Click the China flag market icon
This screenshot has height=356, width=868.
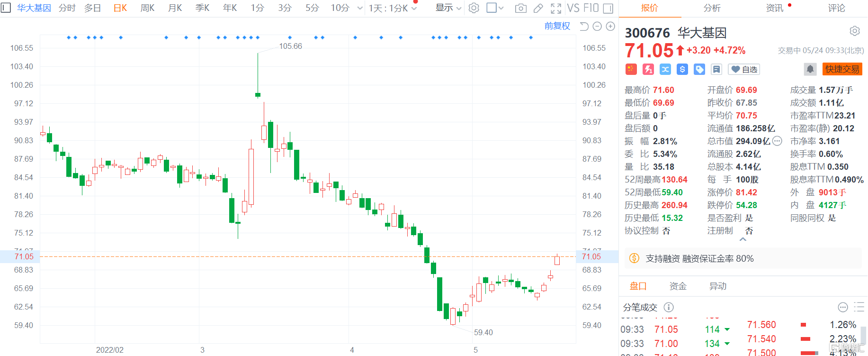click(631, 69)
